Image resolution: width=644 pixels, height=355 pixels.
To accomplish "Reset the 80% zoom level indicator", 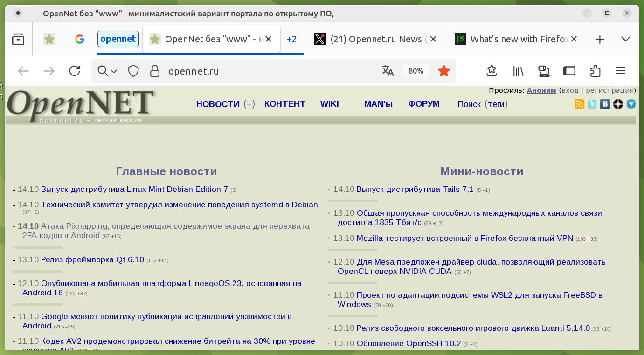I will coord(415,71).
